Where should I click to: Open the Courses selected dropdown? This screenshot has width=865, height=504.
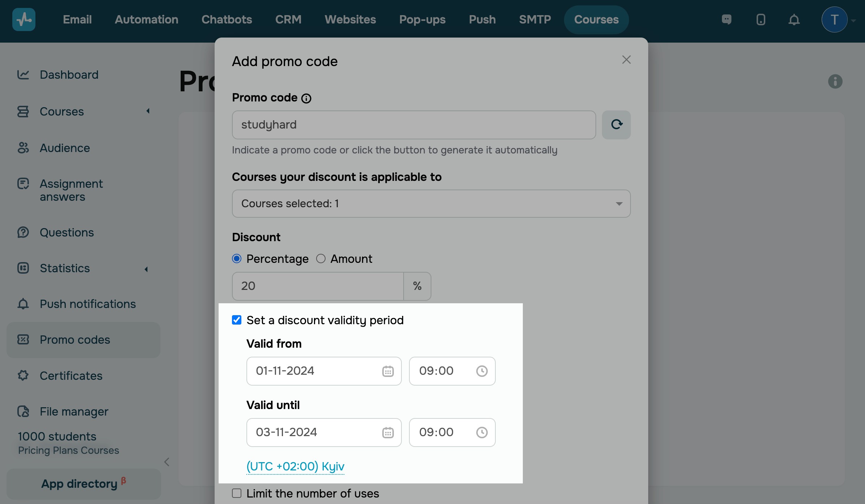431,204
